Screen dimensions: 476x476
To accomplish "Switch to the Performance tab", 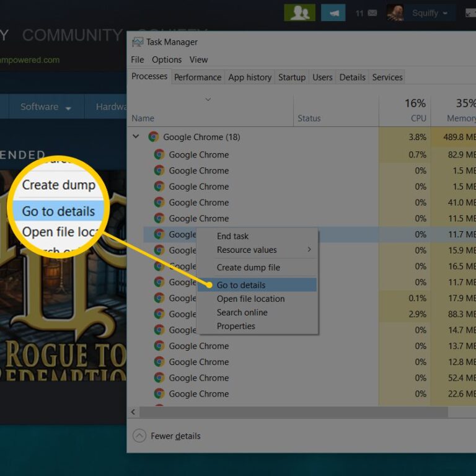I will pyautogui.click(x=198, y=77).
